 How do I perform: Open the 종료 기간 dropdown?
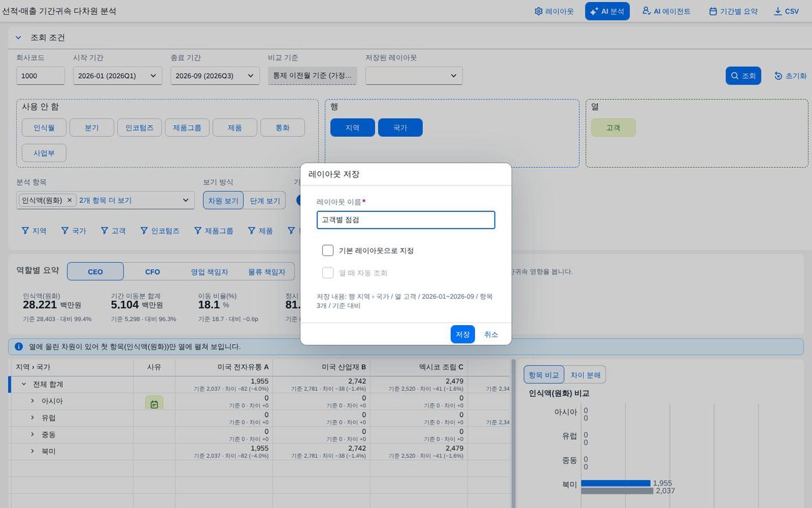click(x=215, y=76)
